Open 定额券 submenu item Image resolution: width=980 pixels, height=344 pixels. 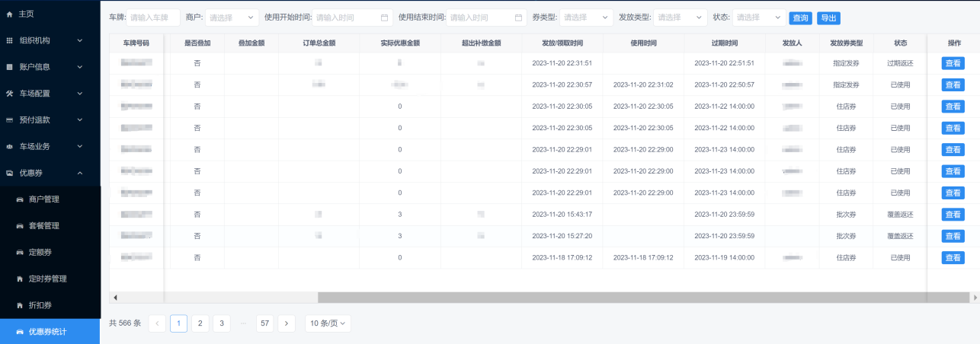click(50, 252)
